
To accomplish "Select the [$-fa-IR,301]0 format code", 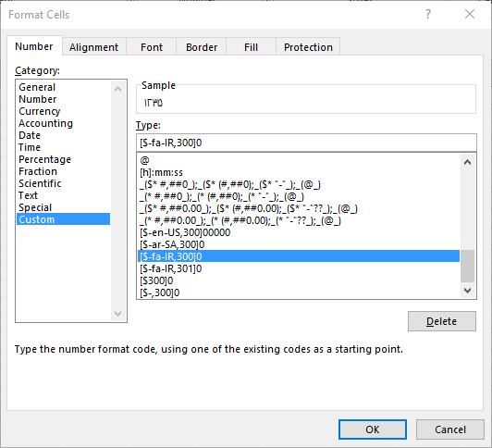I will pyautogui.click(x=299, y=268).
